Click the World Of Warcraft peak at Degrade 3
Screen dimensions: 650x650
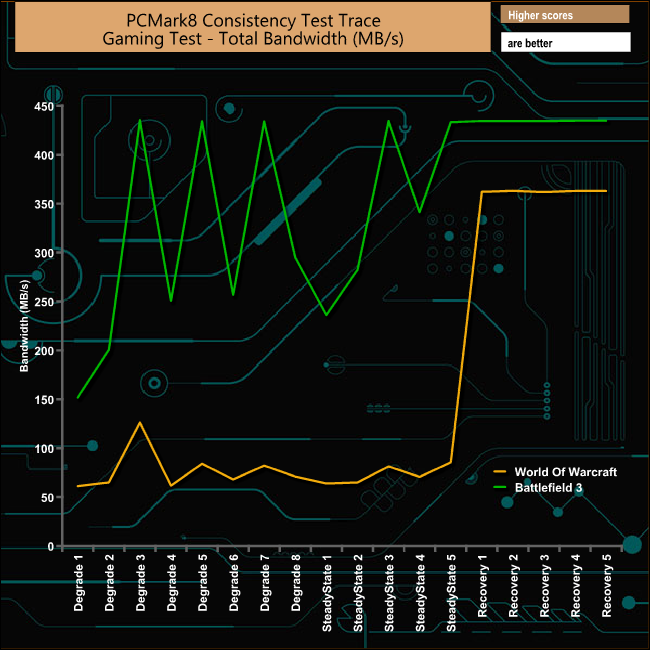coord(140,422)
